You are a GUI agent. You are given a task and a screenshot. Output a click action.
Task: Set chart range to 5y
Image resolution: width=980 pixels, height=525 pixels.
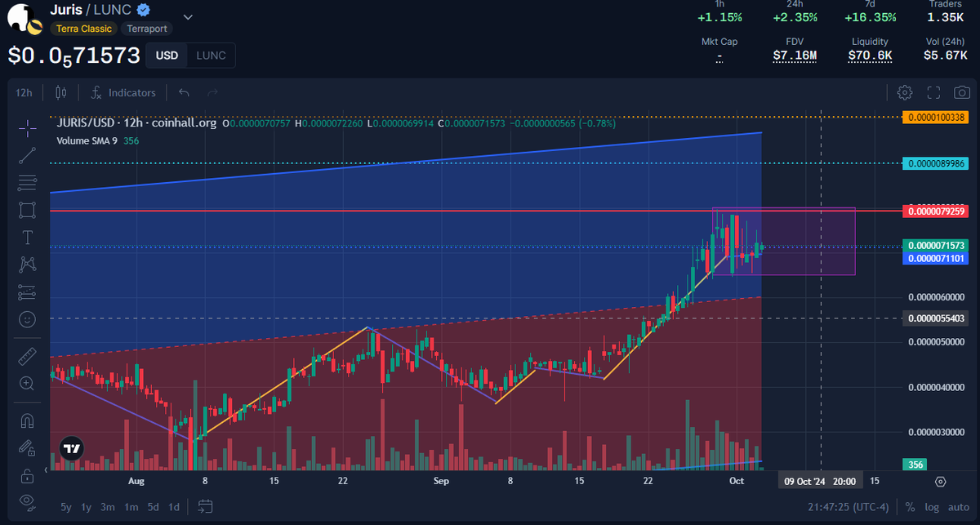tap(67, 506)
